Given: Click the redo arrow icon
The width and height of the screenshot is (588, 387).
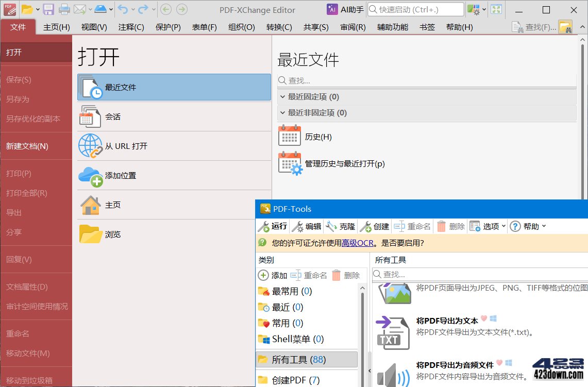Looking at the screenshot, I should [x=143, y=9].
